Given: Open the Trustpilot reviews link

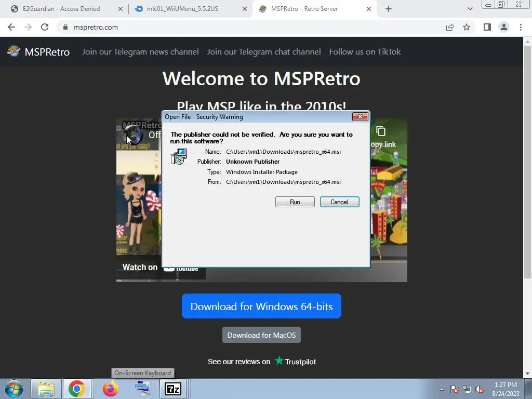Looking at the screenshot, I should pyautogui.click(x=262, y=362).
